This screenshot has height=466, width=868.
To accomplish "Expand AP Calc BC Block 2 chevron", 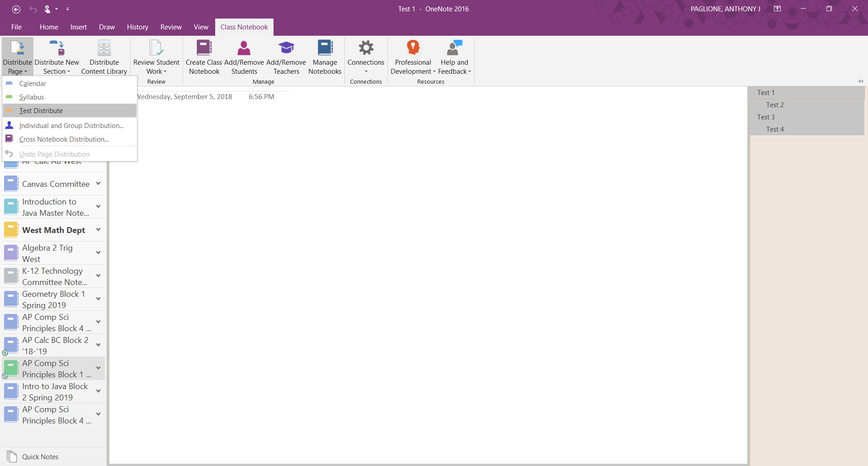I will pyautogui.click(x=98, y=345).
